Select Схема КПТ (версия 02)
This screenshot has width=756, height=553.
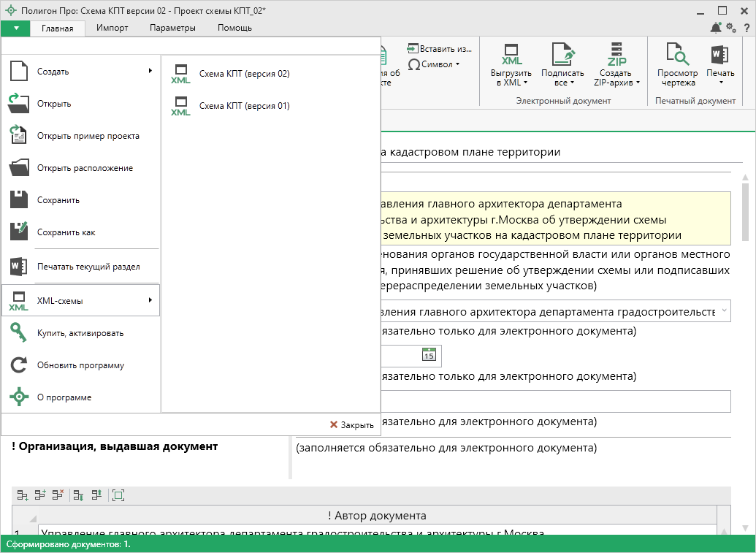(x=244, y=74)
